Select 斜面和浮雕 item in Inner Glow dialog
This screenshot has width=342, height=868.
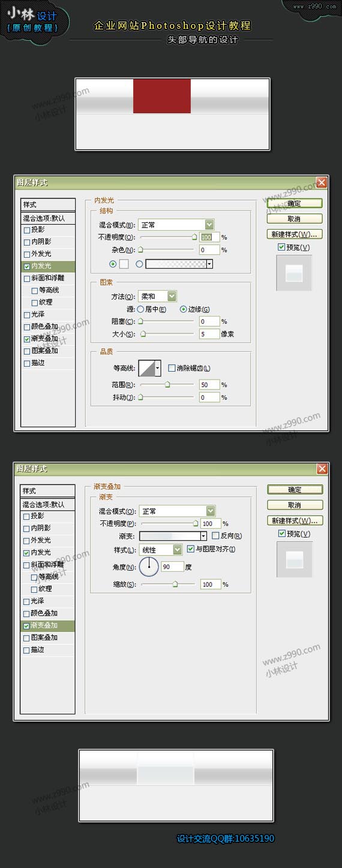click(x=48, y=278)
